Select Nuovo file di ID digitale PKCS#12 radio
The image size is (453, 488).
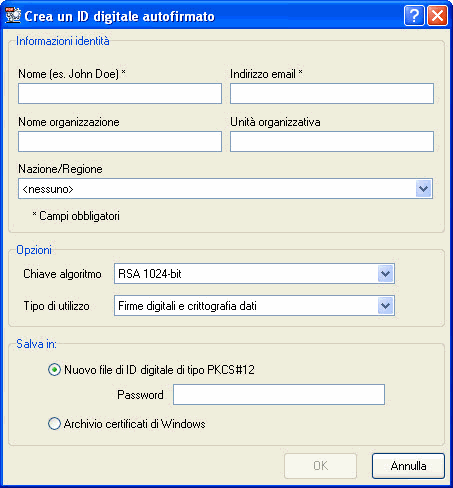pos(54,370)
